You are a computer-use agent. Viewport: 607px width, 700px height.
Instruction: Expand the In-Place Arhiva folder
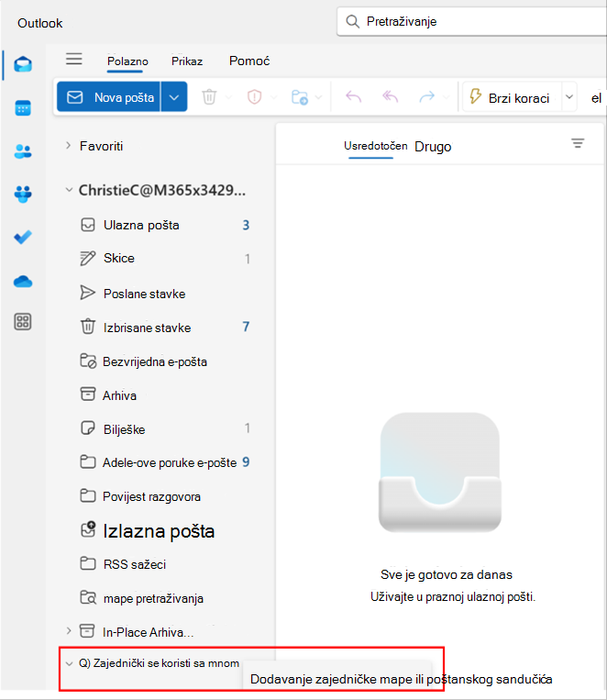pyautogui.click(x=68, y=631)
